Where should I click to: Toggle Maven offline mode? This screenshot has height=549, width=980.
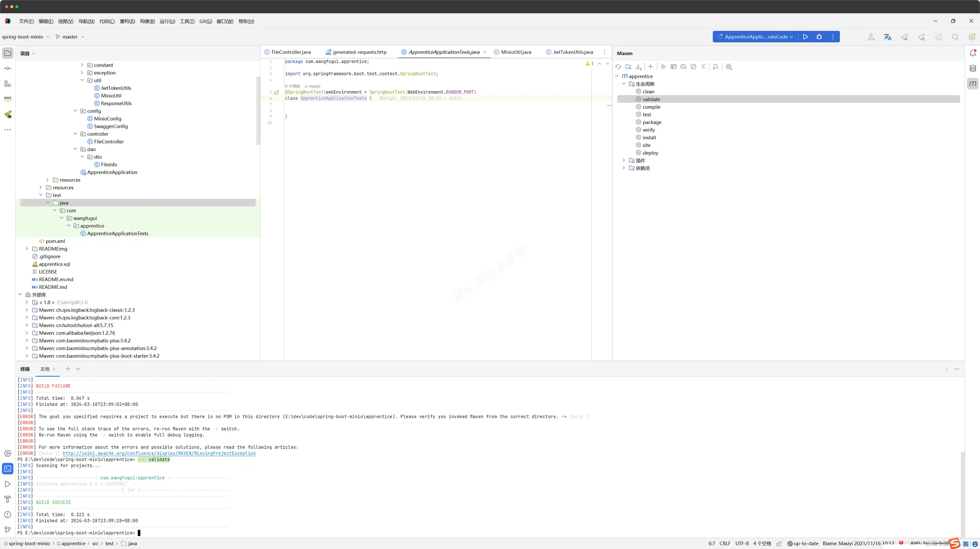pos(683,66)
